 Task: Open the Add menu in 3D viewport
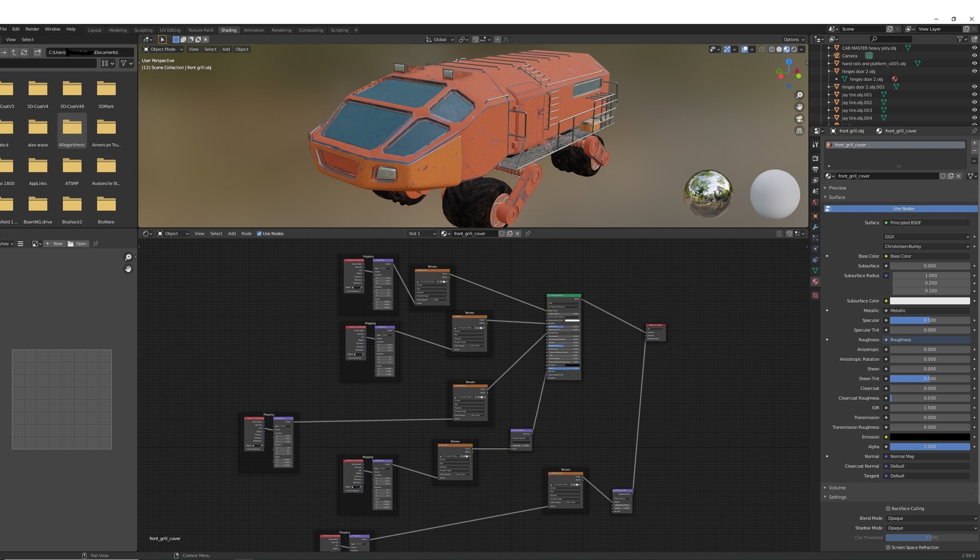tap(226, 49)
